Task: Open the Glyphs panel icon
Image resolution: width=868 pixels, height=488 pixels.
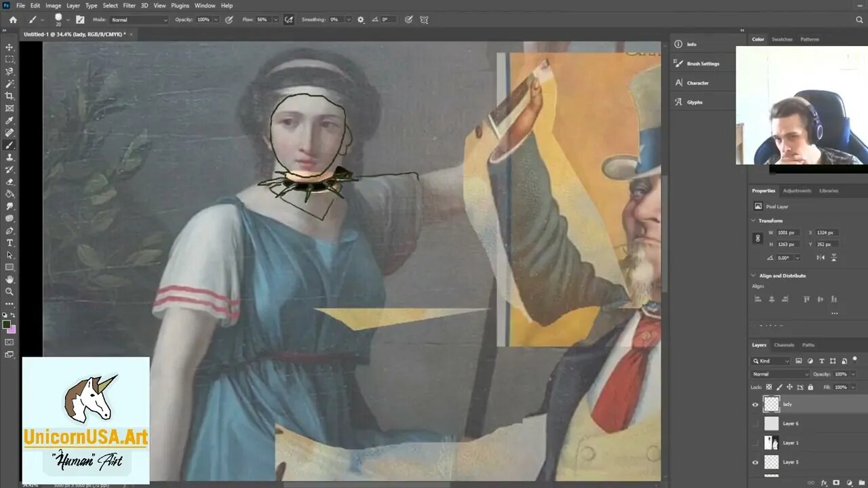Action: click(x=678, y=102)
